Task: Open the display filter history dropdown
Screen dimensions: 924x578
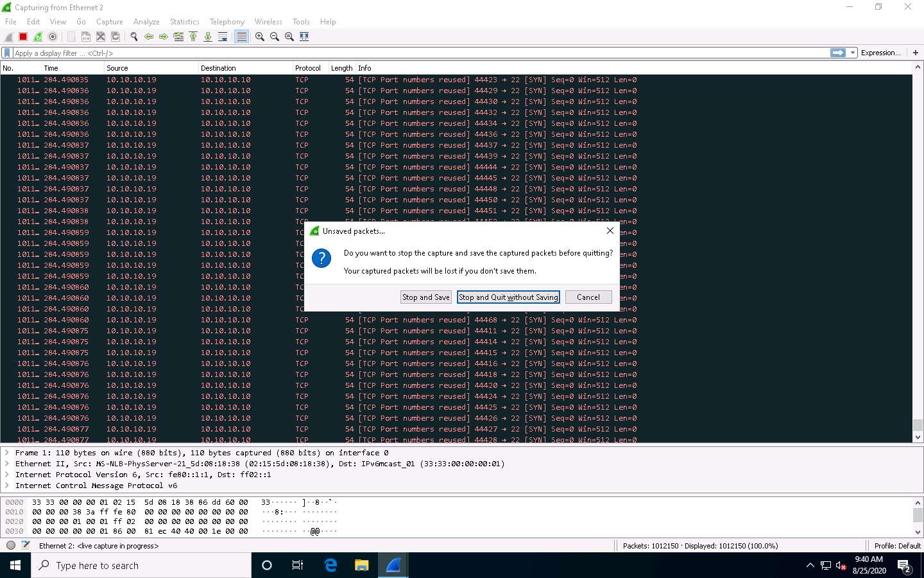Action: pyautogui.click(x=853, y=53)
